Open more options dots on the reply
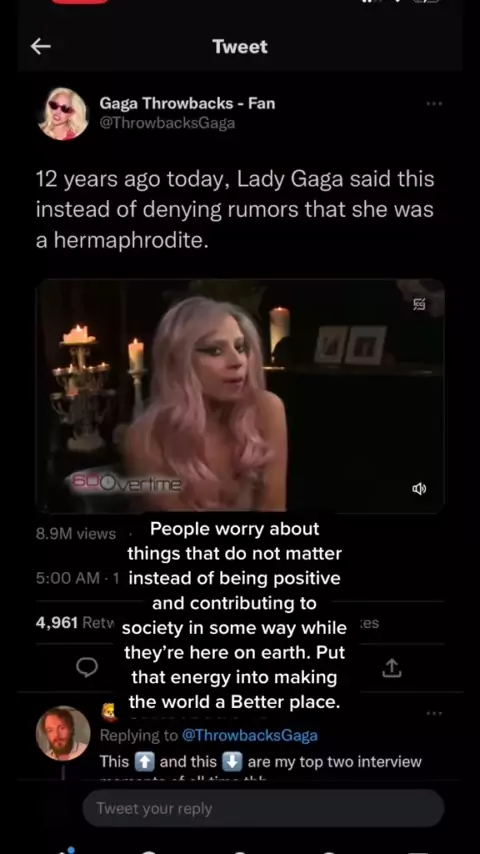The image size is (480, 854). [434, 713]
